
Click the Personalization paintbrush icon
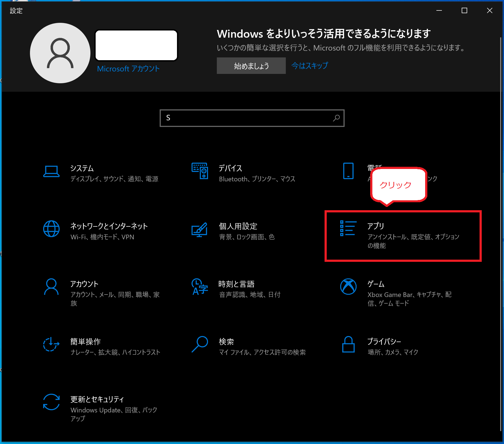tap(200, 229)
